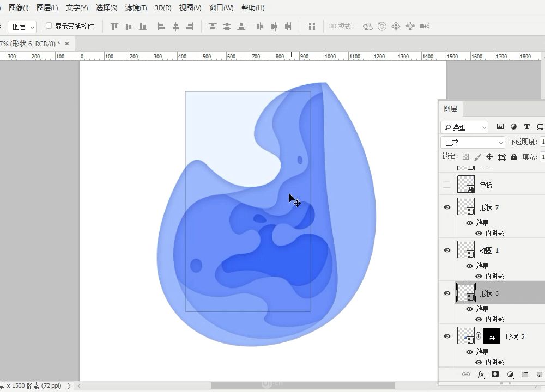Click the distribute bottom edges icon
Image resolution: width=545 pixels, height=392 pixels.
[241, 27]
